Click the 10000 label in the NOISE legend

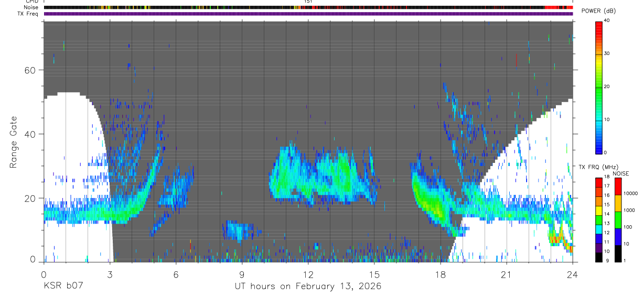pos(631,194)
